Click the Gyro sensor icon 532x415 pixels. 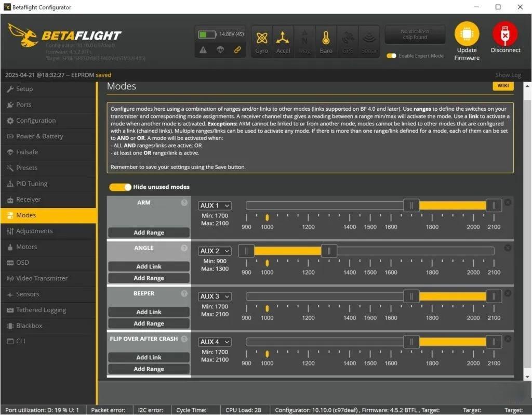[262, 38]
